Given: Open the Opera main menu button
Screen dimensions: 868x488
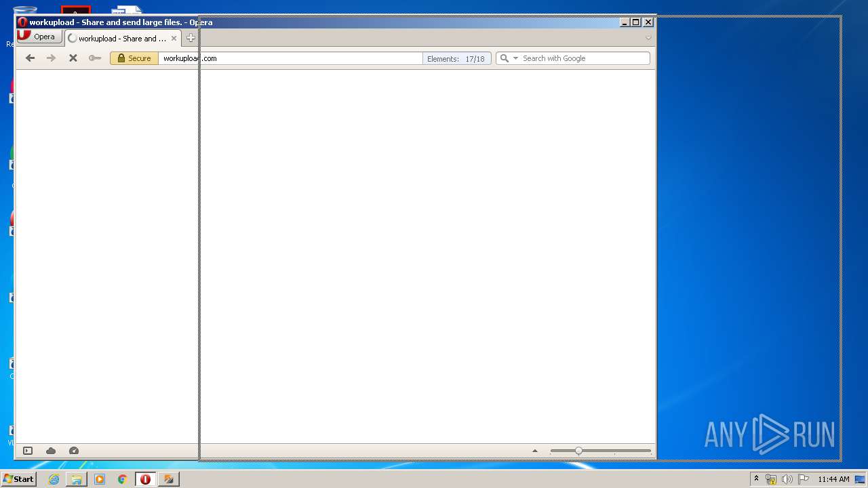Looking at the screenshot, I should 39,37.
